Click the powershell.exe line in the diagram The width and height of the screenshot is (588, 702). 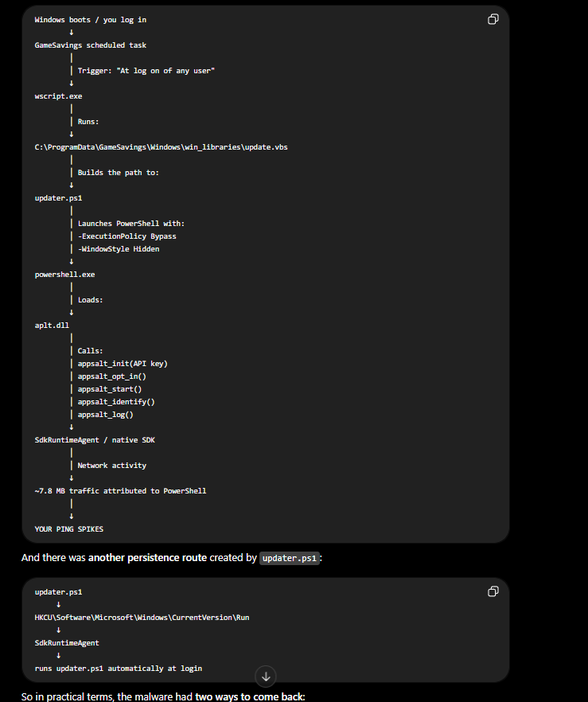(x=64, y=275)
